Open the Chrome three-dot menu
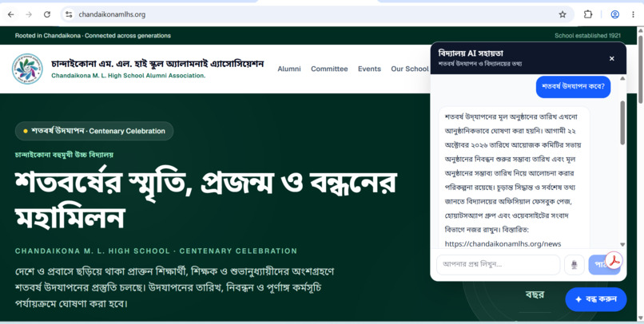This screenshot has height=324, width=644. [x=633, y=14]
